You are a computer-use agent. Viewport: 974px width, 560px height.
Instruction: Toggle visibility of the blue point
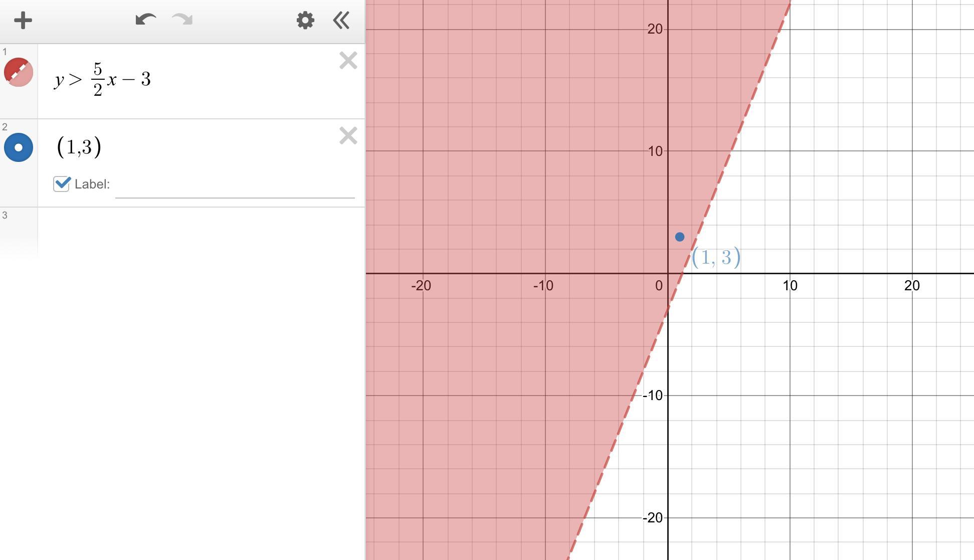pyautogui.click(x=19, y=147)
